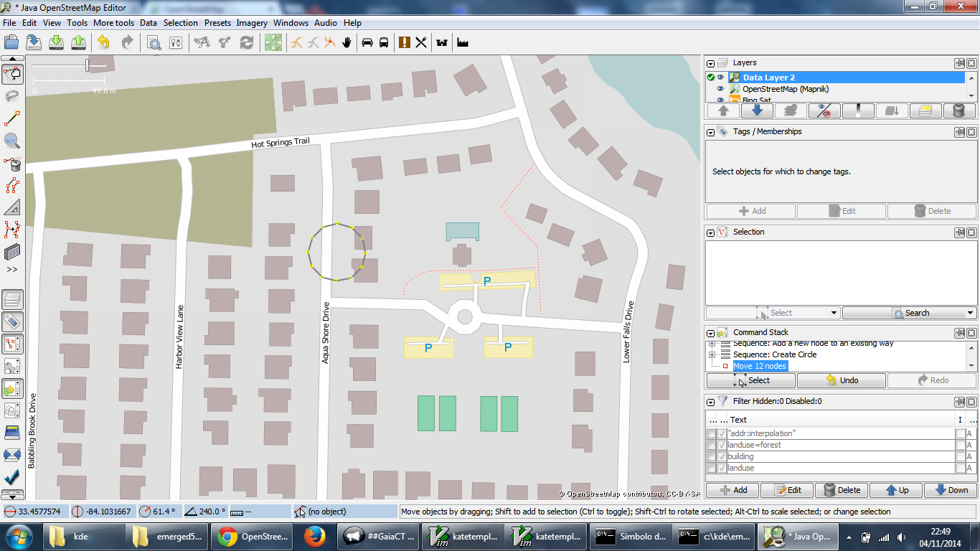Tick the inverted (I) checkbox for building filter
The width and height of the screenshot is (980, 551).
pos(960,456)
